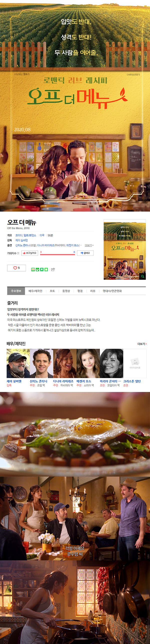The width and height of the screenshot is (150, 644).
Task: Click 'Off the Menu, 2018' subtitle text
Action: pyautogui.click(x=18, y=228)
